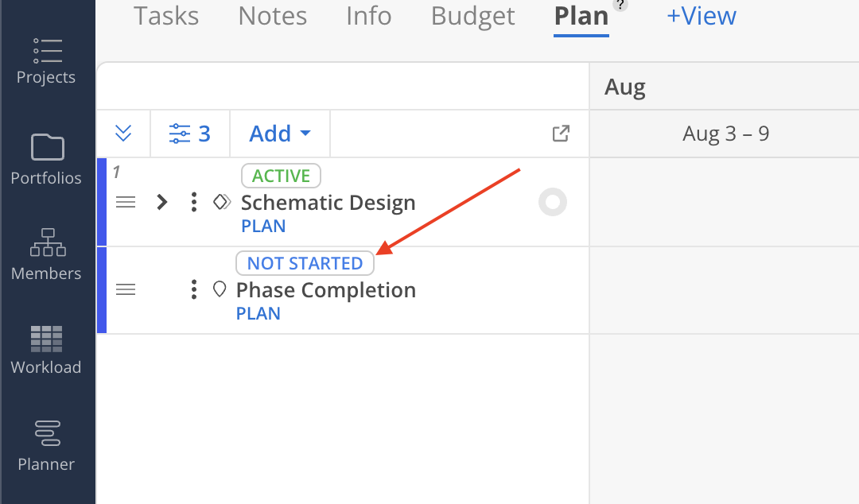Toggle the Schematic Design completion circle

[x=552, y=202]
